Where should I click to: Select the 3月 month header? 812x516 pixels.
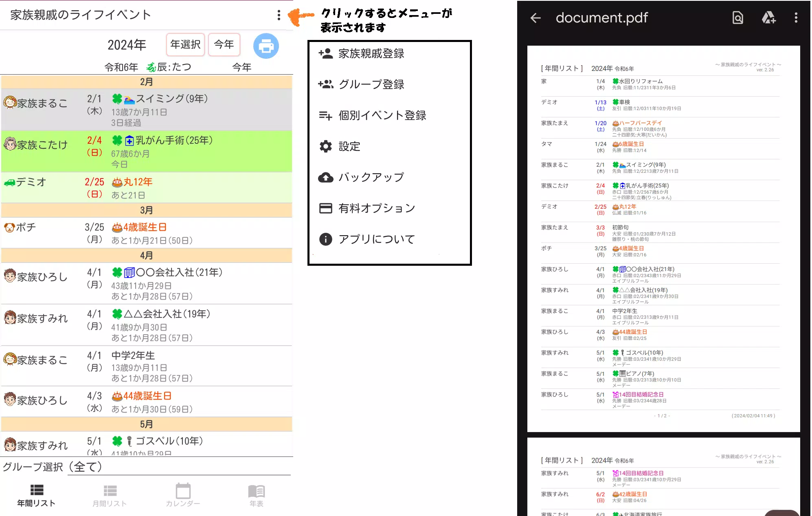click(x=147, y=210)
